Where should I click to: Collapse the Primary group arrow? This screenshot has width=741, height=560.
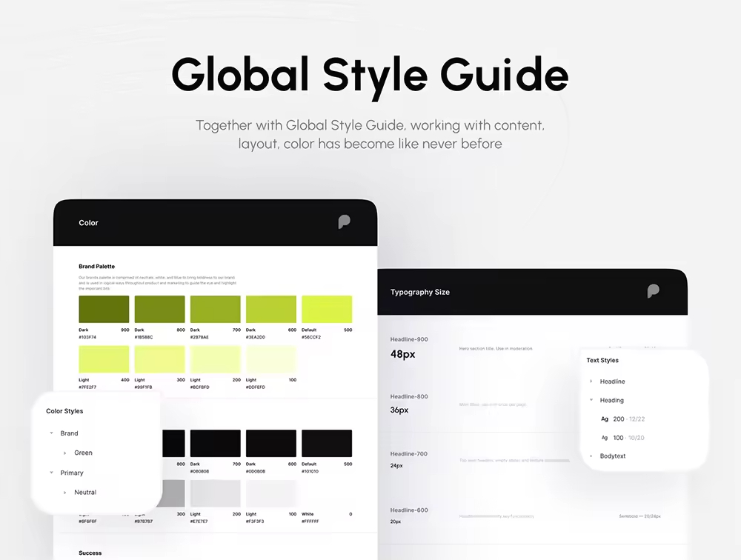coord(51,473)
